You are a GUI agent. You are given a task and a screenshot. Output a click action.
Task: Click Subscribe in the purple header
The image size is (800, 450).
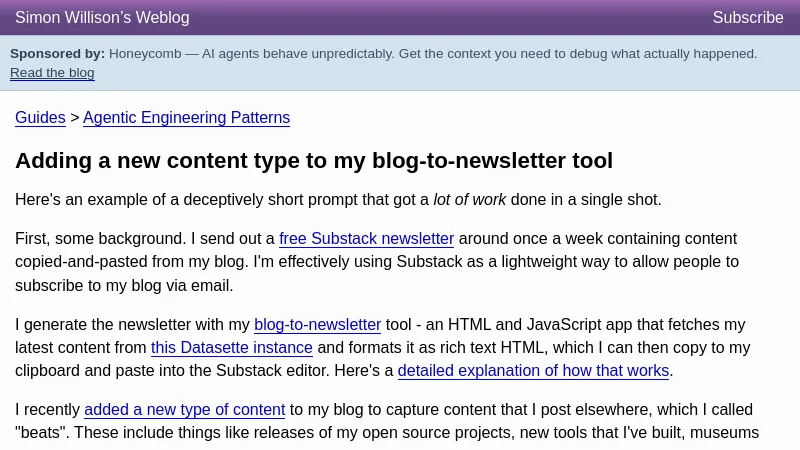coord(747,18)
